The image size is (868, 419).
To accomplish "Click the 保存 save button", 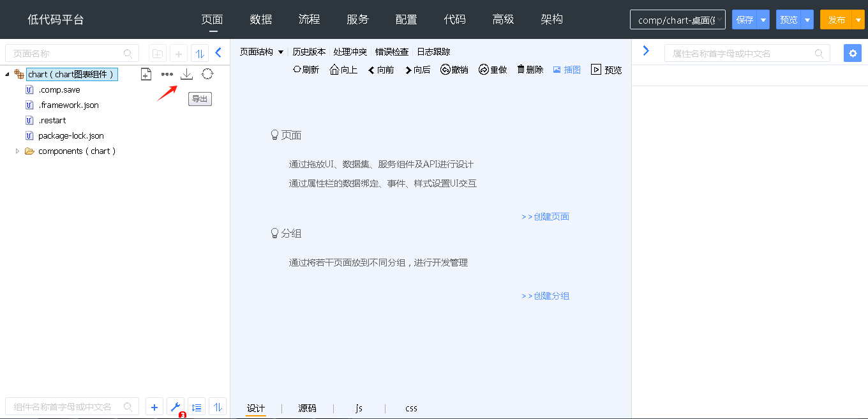I will point(745,20).
